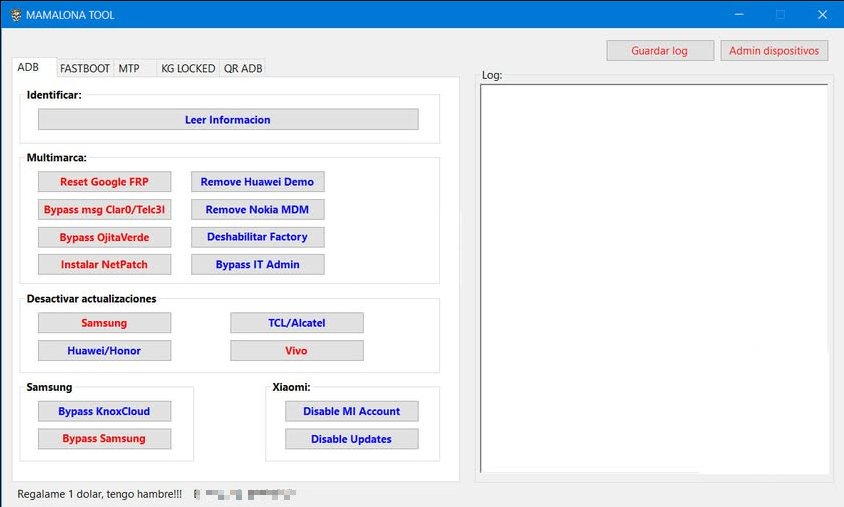The image size is (844, 507).
Task: Click Remove Nokia MDM
Action: [x=258, y=209]
